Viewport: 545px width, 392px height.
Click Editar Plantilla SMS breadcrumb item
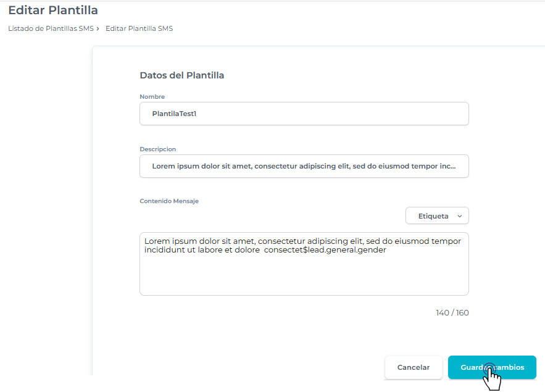point(139,28)
